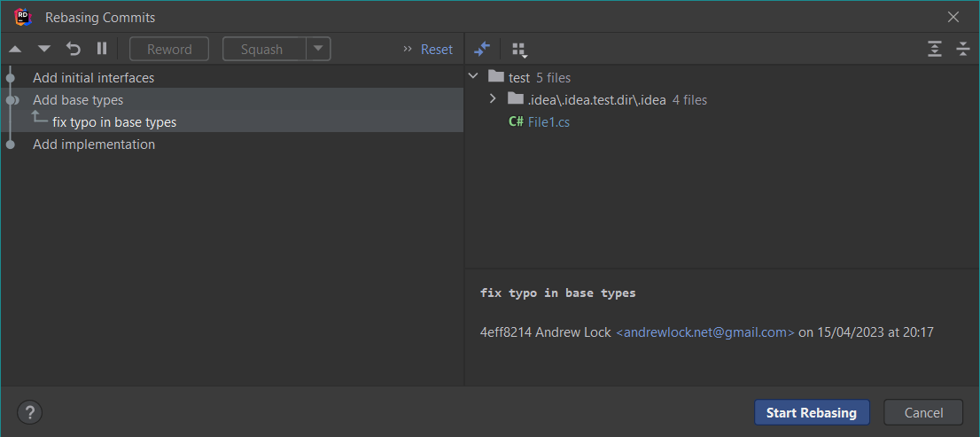
Task: Click the commit node dot for 'Add initial interfaces'
Action: (10, 78)
